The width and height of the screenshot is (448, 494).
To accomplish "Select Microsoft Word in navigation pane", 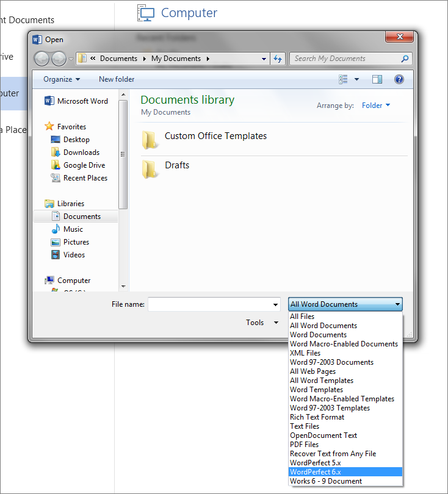I will tap(76, 101).
